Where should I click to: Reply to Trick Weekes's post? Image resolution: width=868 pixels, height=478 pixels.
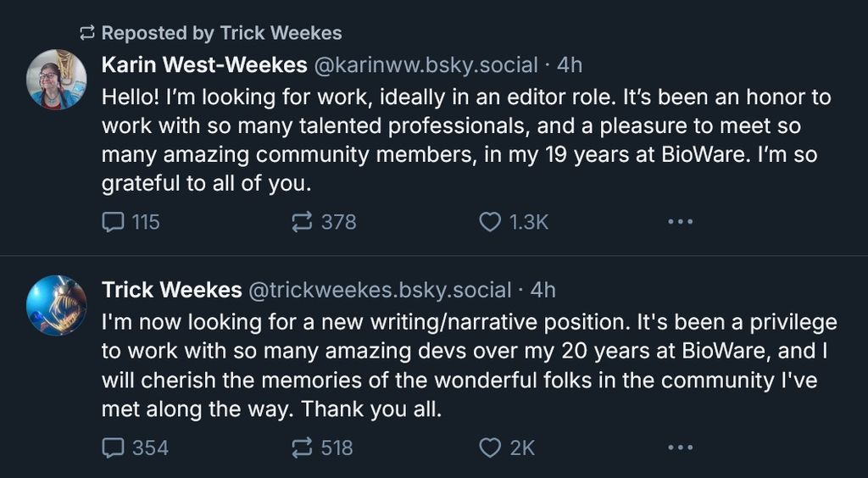tap(114, 447)
